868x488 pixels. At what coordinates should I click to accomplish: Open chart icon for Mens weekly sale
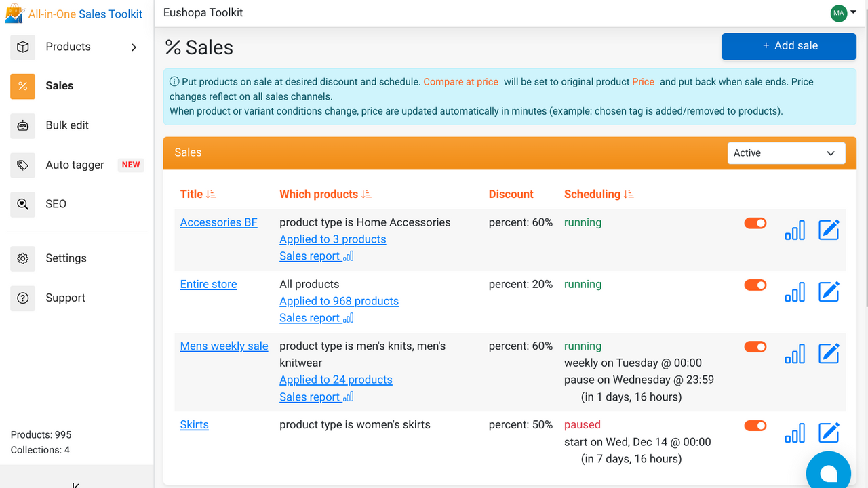click(x=795, y=354)
